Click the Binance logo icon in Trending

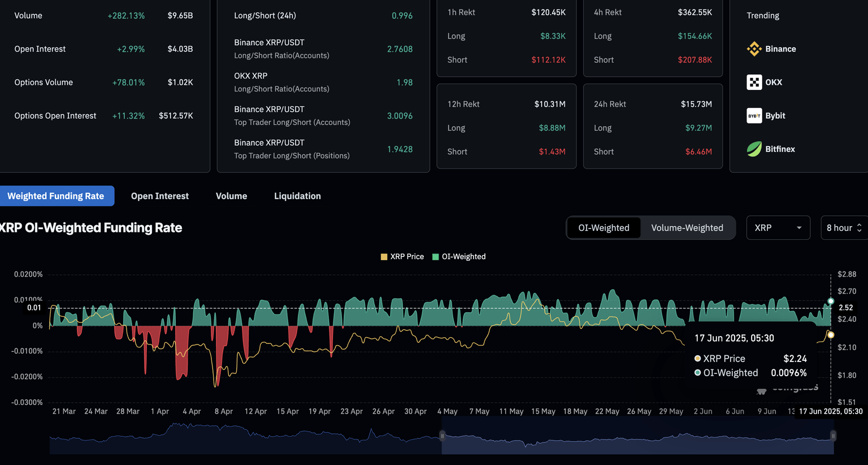[x=754, y=49]
